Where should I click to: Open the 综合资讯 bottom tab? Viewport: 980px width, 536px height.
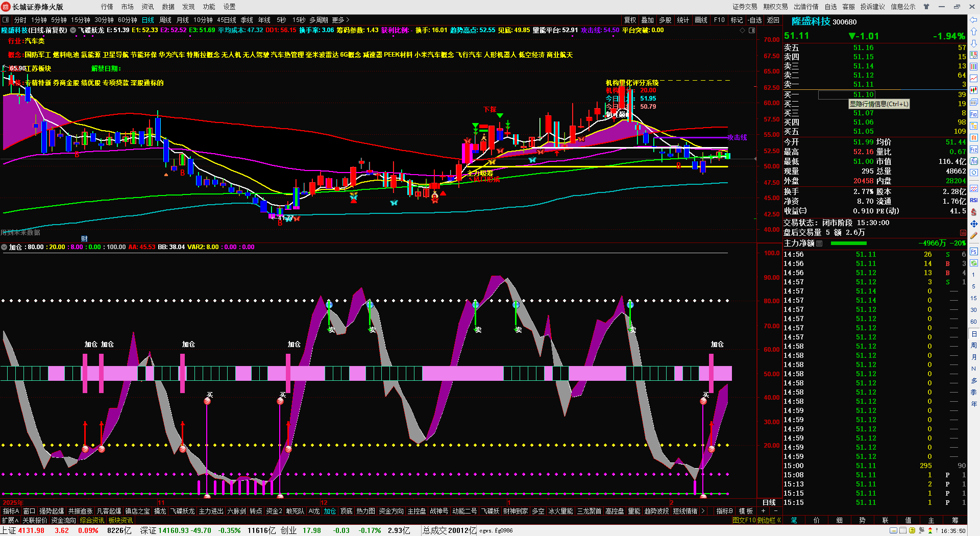pyautogui.click(x=92, y=520)
